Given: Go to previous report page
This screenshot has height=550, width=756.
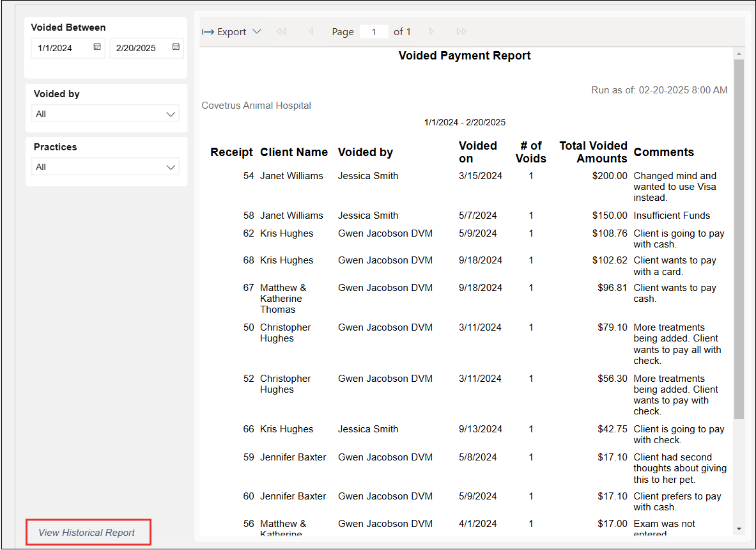Looking at the screenshot, I should pos(311,31).
